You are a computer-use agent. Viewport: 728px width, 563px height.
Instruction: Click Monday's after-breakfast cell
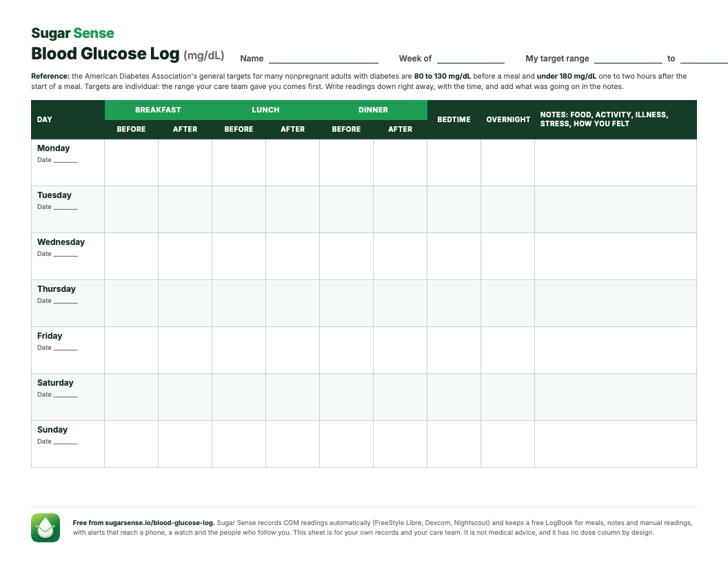click(x=185, y=163)
